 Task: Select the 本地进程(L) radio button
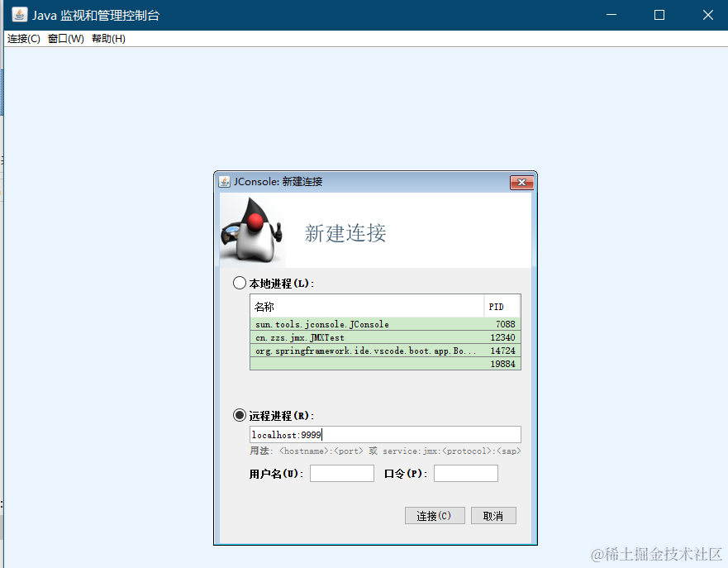pyautogui.click(x=240, y=283)
